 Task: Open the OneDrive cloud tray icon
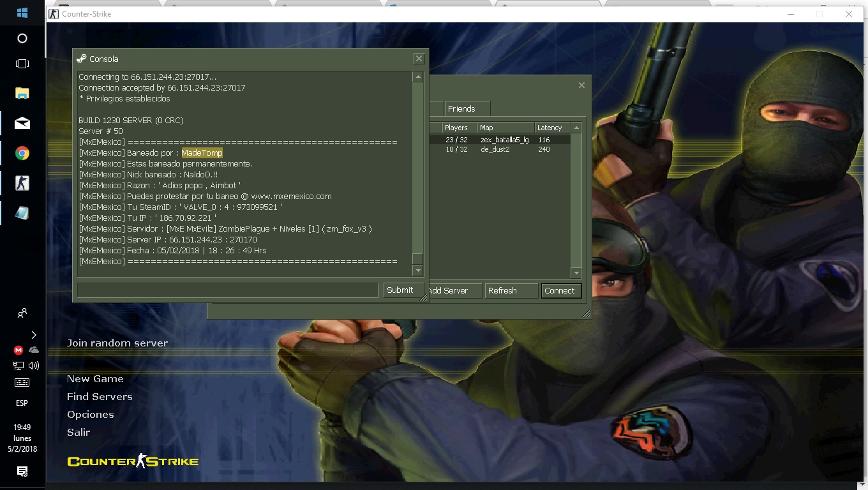coord(34,350)
